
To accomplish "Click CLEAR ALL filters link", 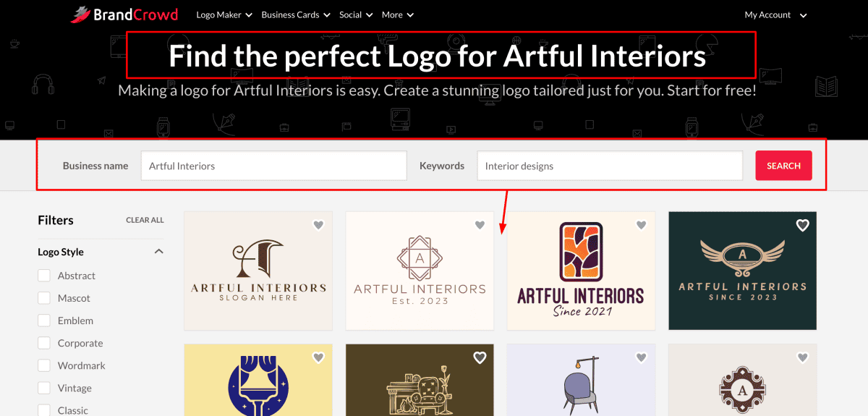I will click(x=145, y=220).
